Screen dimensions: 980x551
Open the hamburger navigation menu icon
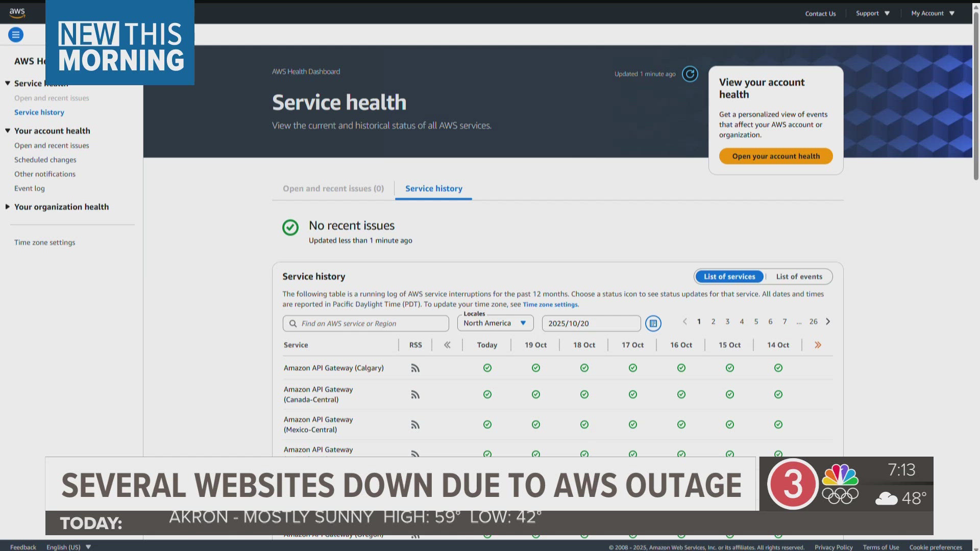click(16, 35)
